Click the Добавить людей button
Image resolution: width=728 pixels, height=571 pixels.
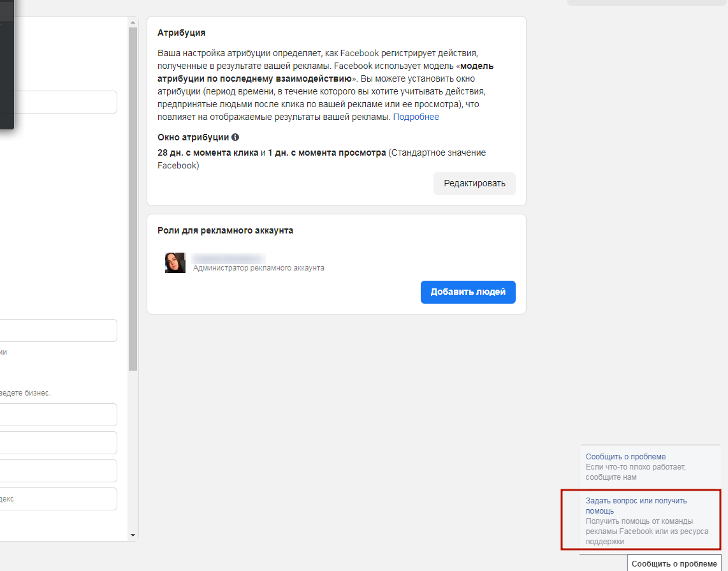(468, 292)
